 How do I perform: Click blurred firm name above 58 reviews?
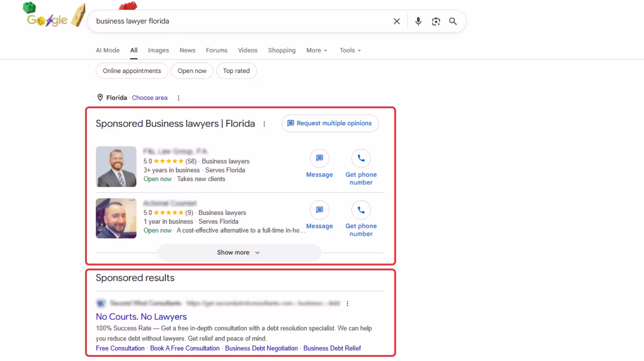click(176, 151)
